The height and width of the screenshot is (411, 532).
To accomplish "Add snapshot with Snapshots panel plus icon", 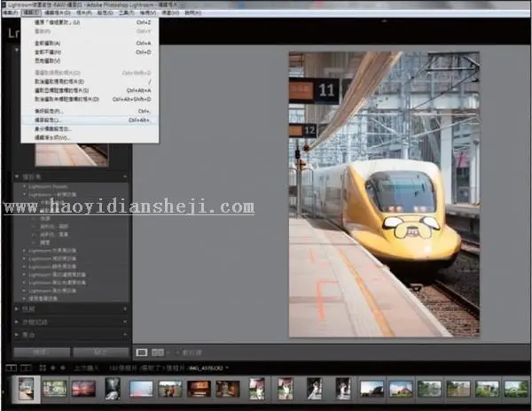I will [125, 309].
